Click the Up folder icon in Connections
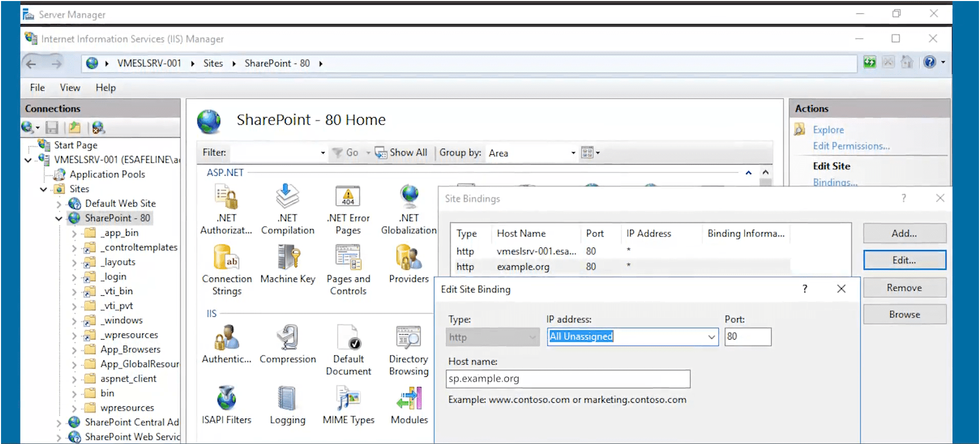This screenshot has width=980, height=444. [75, 127]
